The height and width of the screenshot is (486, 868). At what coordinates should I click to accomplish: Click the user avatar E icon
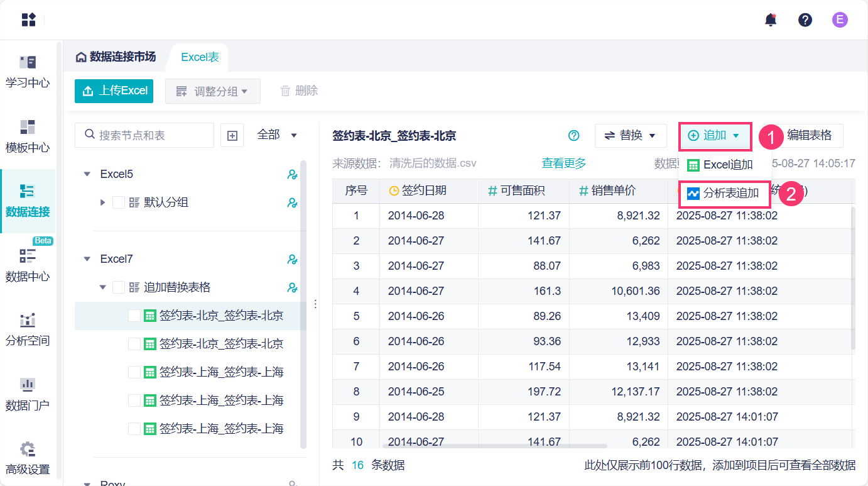(840, 19)
